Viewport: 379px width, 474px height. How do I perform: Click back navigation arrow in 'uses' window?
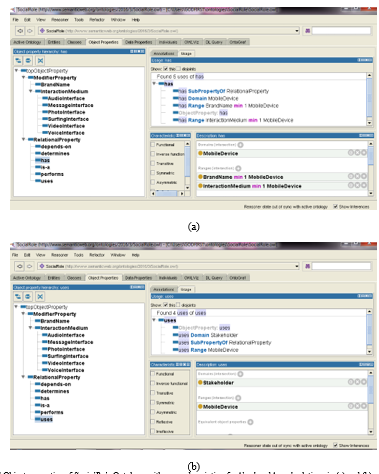[x=20, y=266]
